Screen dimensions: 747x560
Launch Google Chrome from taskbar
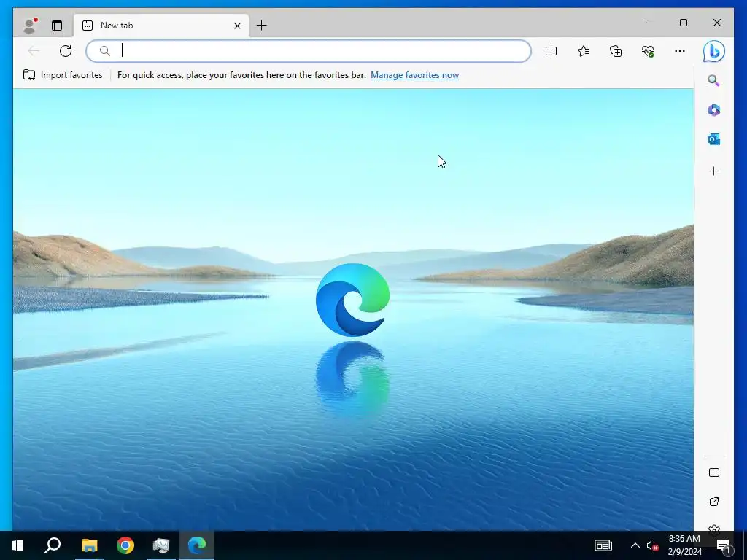click(x=125, y=545)
